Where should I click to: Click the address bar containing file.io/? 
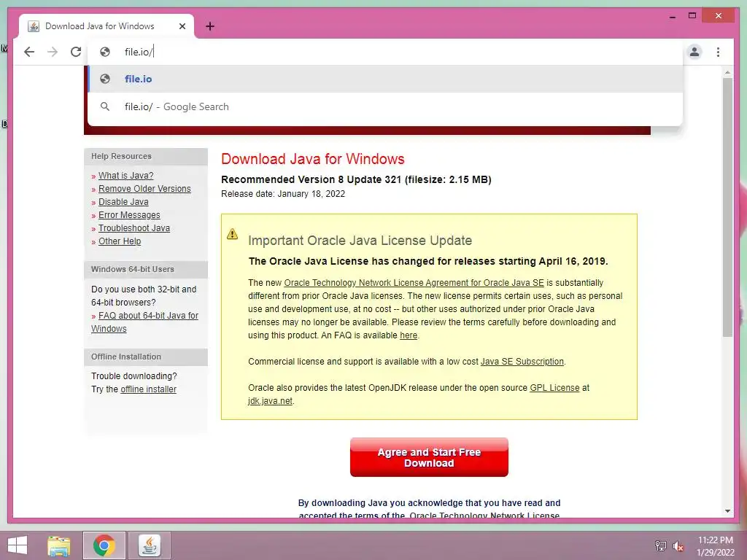pos(385,52)
